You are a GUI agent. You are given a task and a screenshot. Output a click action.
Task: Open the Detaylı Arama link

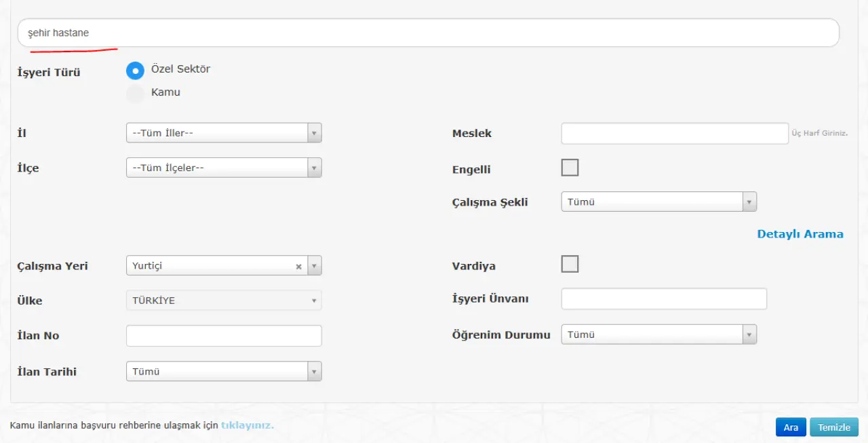pyautogui.click(x=800, y=234)
